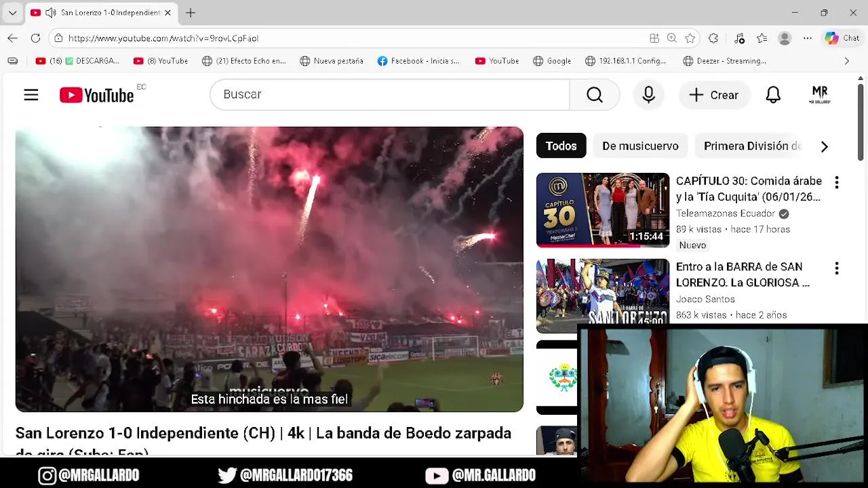Click the San Lorenzo video player
The image size is (868, 488).
pyautogui.click(x=269, y=269)
